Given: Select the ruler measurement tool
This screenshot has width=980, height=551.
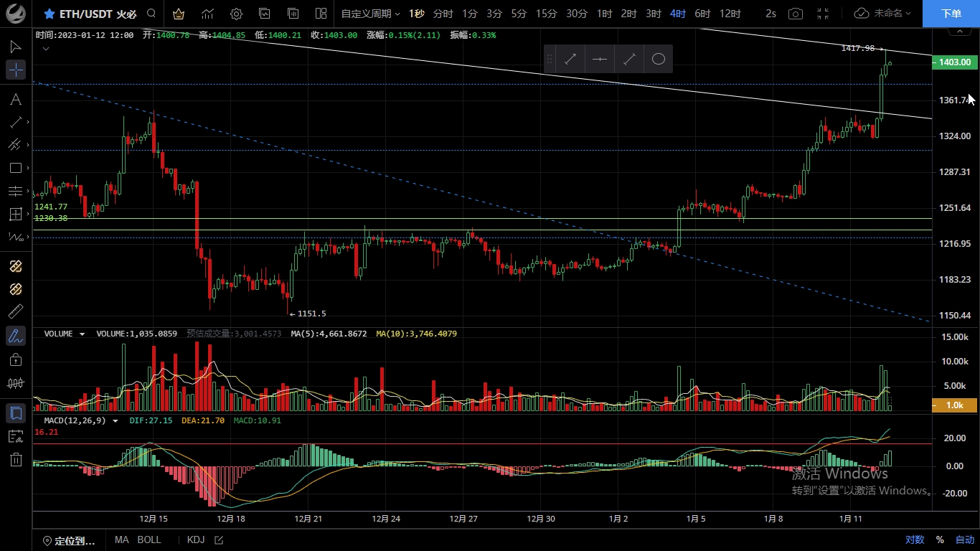Looking at the screenshot, I should click(x=16, y=312).
